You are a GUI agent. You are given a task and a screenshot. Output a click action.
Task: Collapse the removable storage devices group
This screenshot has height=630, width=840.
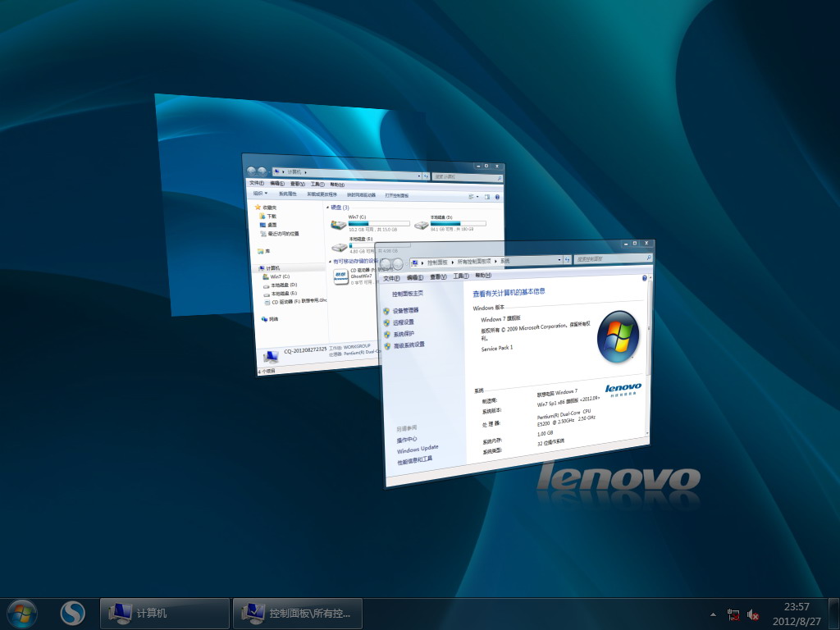[330, 262]
